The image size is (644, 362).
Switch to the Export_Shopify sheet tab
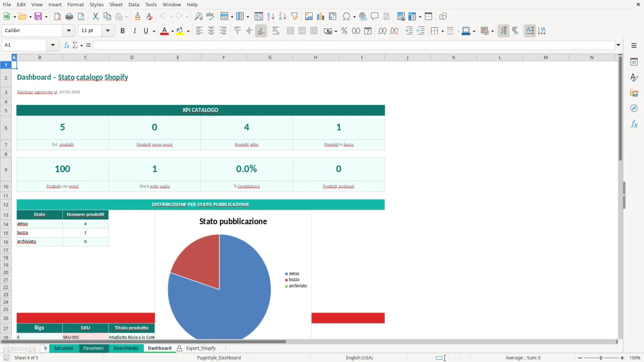(x=201, y=348)
